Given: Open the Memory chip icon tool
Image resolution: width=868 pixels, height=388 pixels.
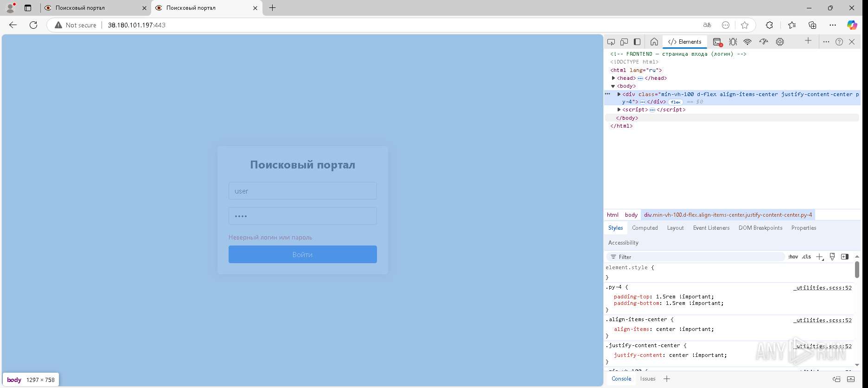Looking at the screenshot, I should point(780,42).
